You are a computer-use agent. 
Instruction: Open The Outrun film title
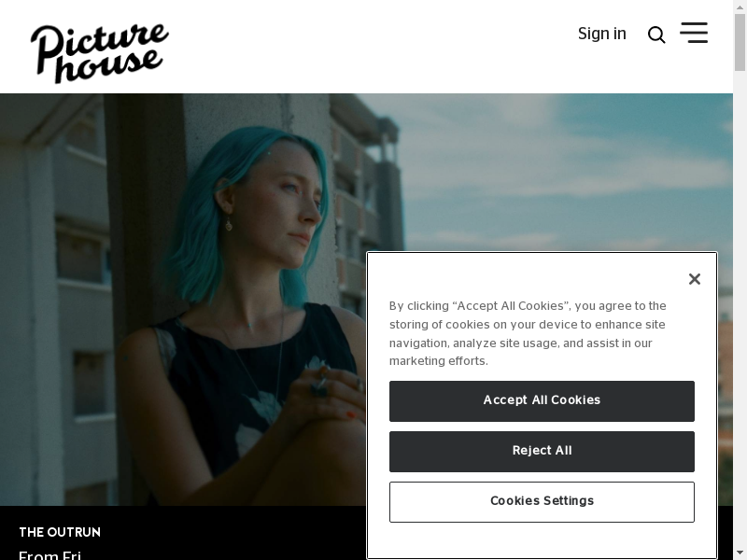click(x=60, y=532)
